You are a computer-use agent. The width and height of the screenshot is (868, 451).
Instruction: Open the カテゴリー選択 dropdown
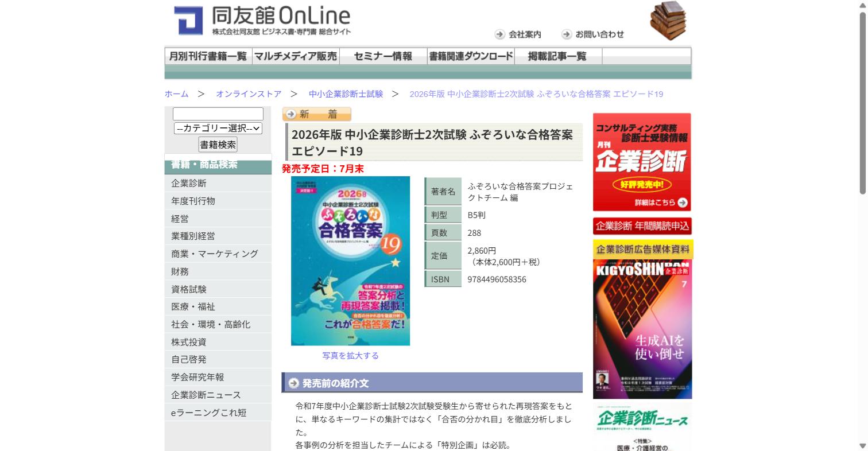218,129
